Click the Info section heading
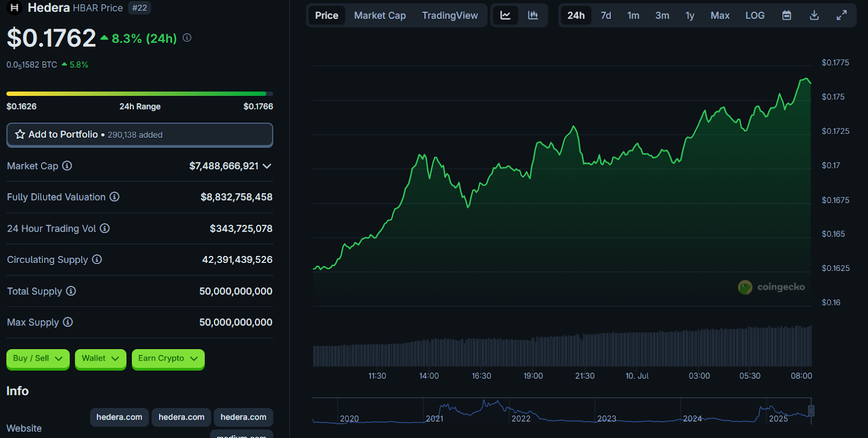 [x=17, y=391]
